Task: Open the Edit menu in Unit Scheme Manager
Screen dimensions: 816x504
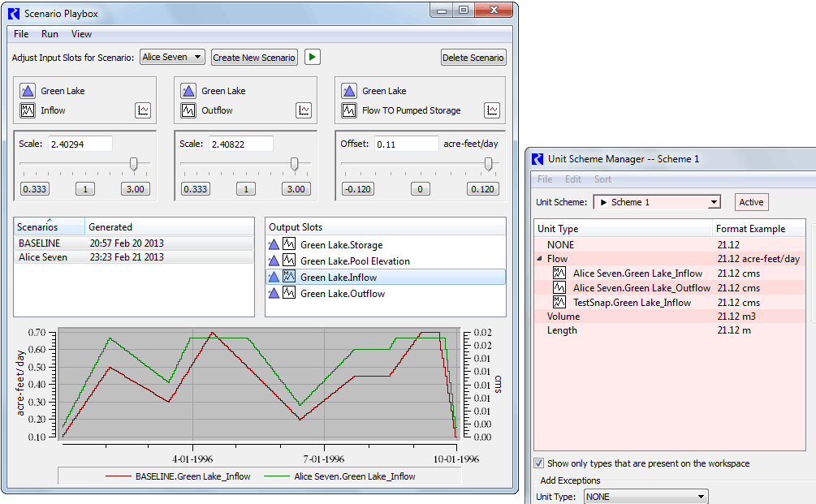Action: tap(573, 179)
